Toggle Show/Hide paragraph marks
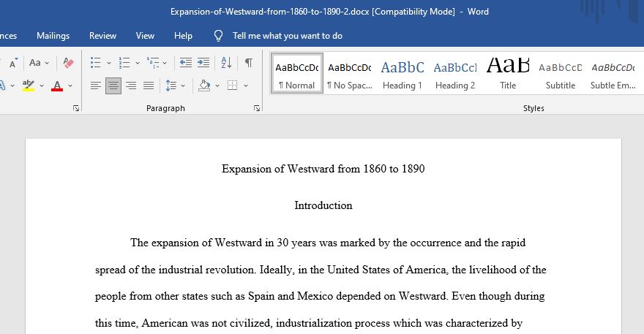Viewport: 644px width, 334px height. click(x=249, y=62)
